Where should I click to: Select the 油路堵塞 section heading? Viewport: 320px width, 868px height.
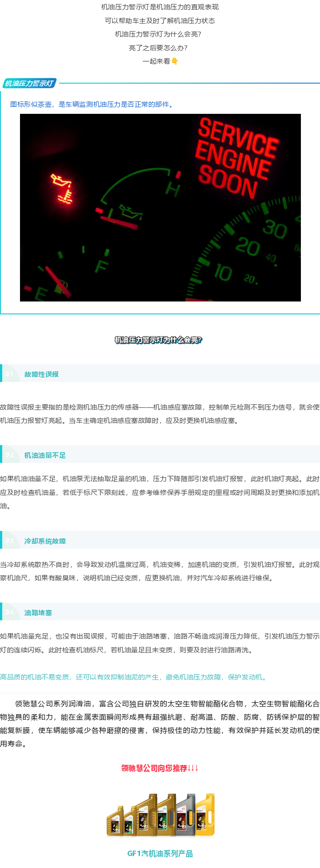click(x=38, y=613)
